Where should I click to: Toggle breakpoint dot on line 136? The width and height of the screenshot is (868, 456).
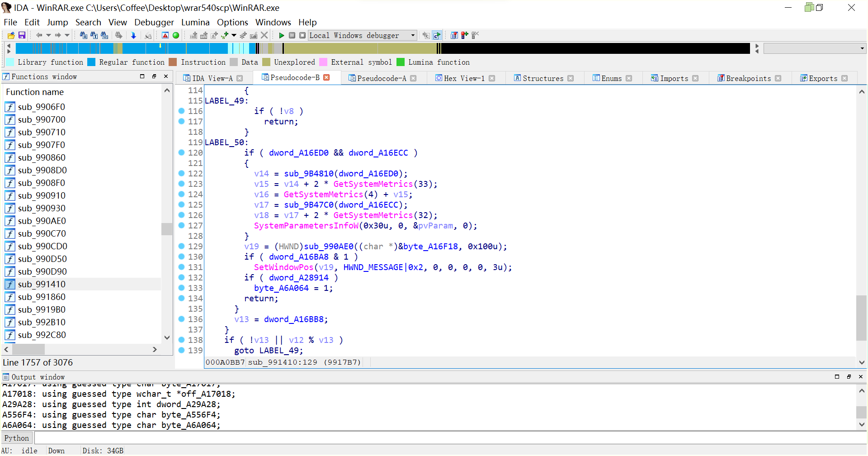pos(181,319)
